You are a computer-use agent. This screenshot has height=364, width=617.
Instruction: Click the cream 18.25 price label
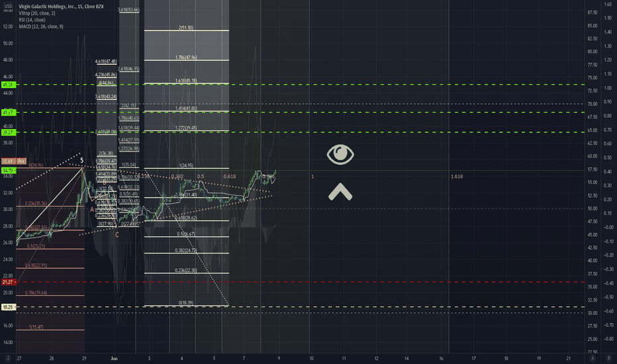8,307
